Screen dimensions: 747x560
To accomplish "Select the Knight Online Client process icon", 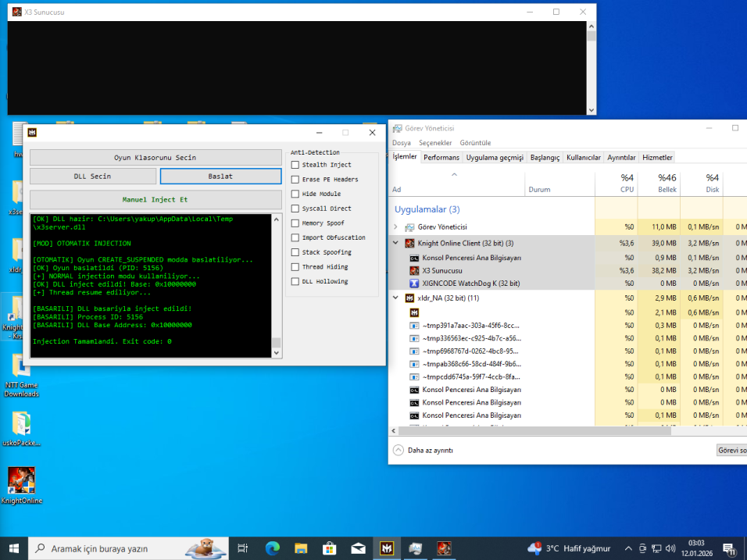I will (409, 244).
